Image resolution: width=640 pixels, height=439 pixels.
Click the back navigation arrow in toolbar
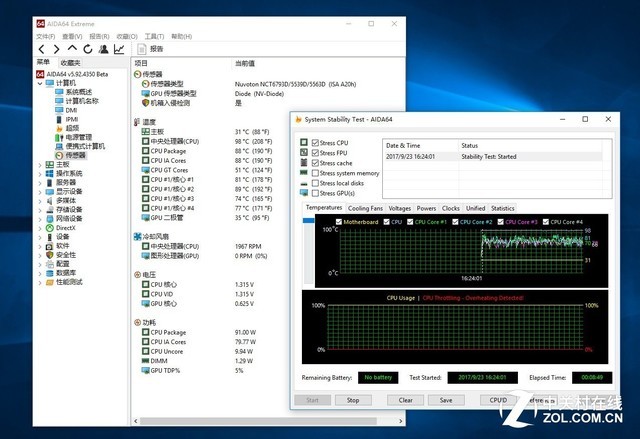41,49
